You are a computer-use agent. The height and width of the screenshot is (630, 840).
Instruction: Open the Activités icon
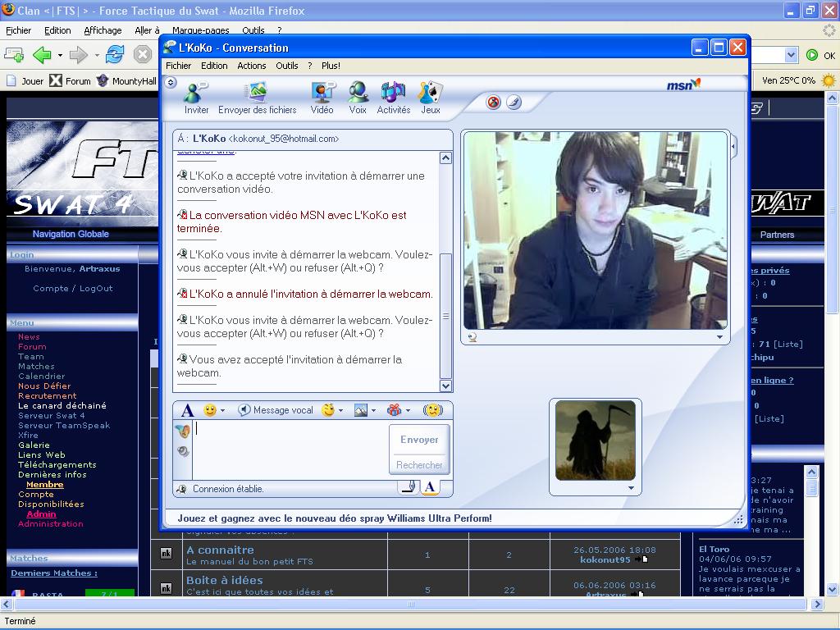tap(393, 98)
